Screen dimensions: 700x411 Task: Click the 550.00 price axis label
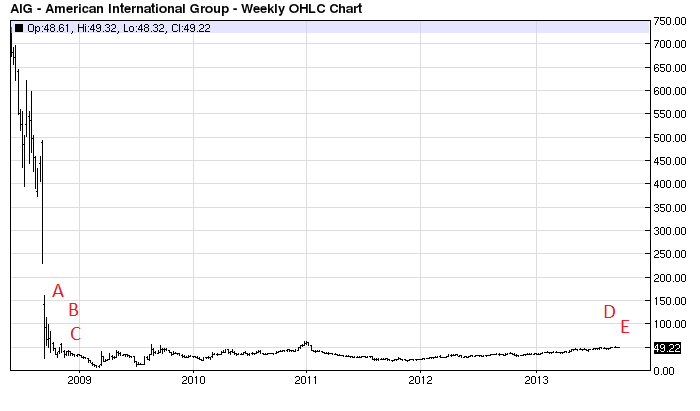pos(670,114)
